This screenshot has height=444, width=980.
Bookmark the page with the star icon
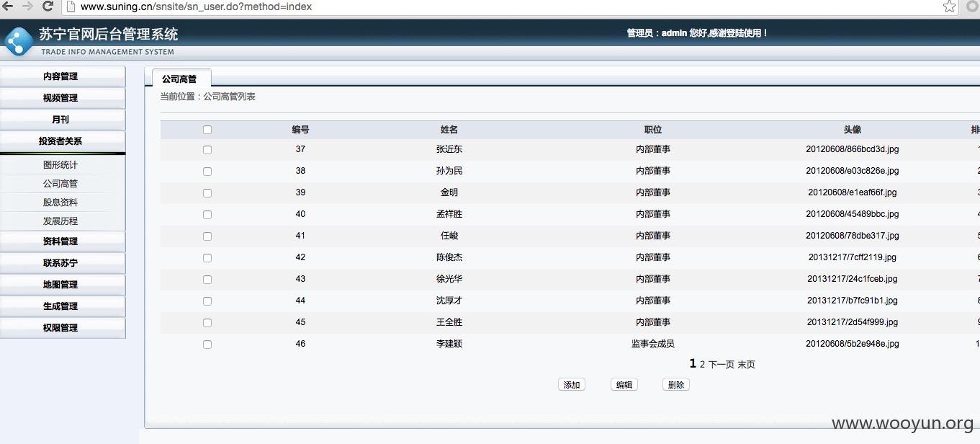[950, 6]
